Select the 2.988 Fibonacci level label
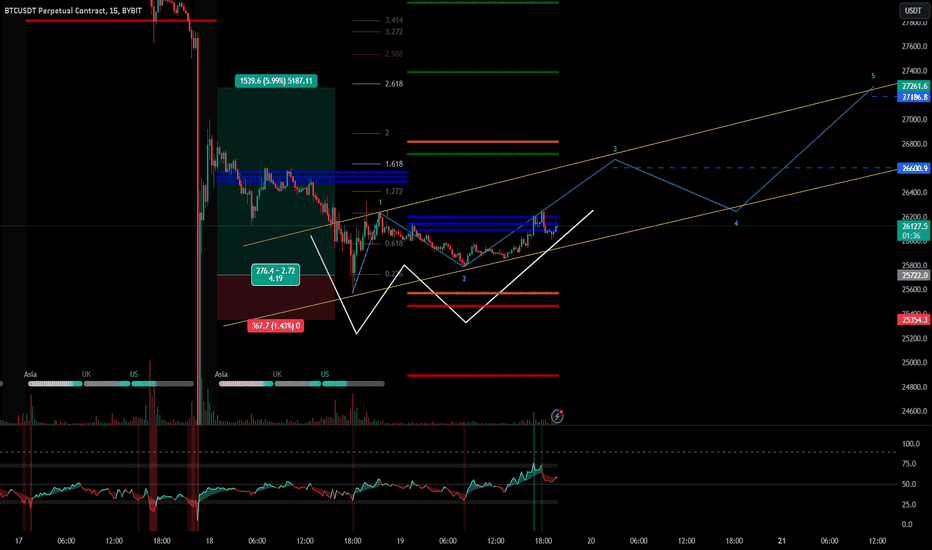Image resolution: width=932 pixels, height=550 pixels. (x=393, y=54)
